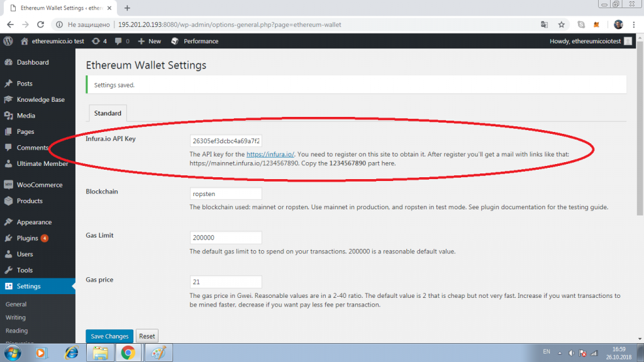
Task: Open the ethereumico.io test site home
Action: click(x=52, y=41)
